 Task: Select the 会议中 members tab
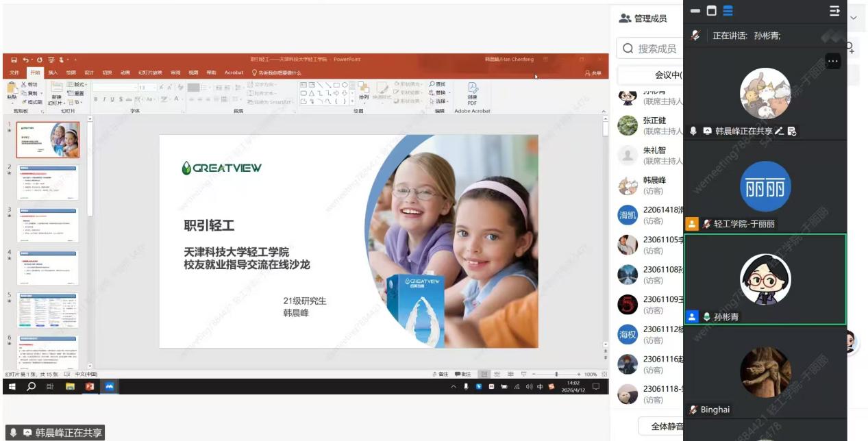pos(667,75)
